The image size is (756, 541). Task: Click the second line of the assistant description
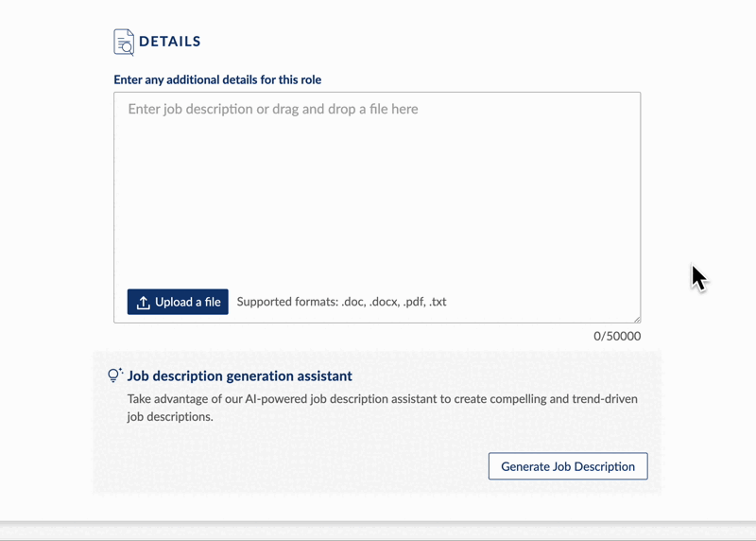(170, 416)
